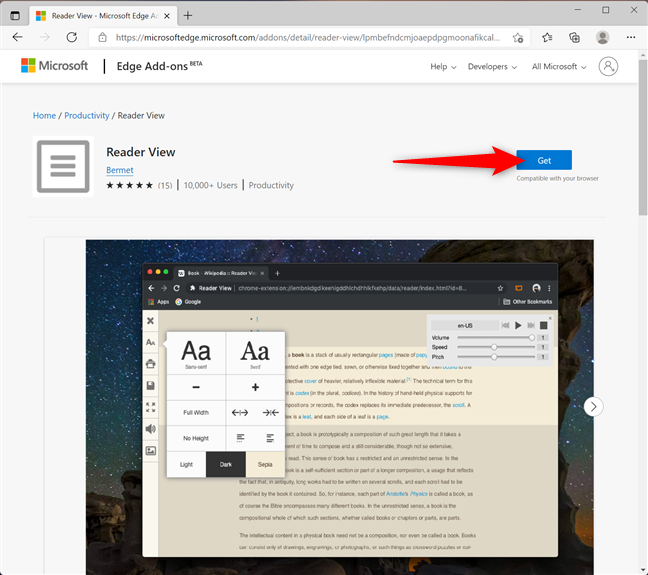Show the next screenshot

coord(593,407)
